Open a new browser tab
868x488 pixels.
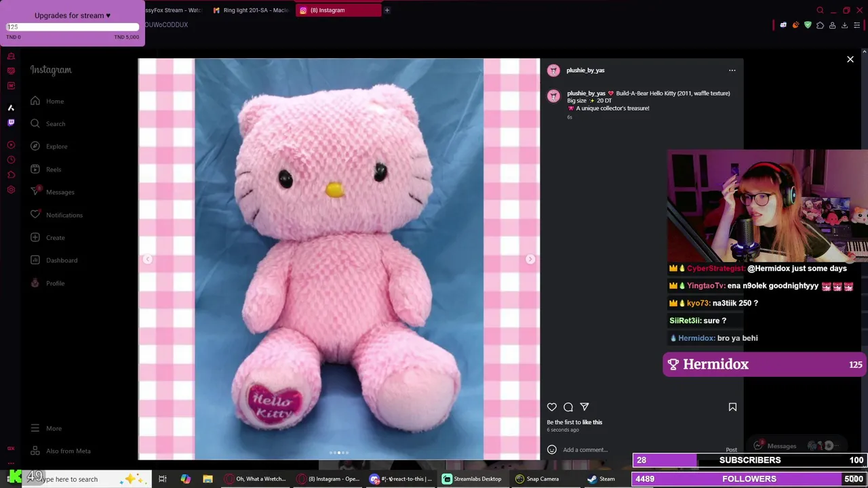coord(387,10)
